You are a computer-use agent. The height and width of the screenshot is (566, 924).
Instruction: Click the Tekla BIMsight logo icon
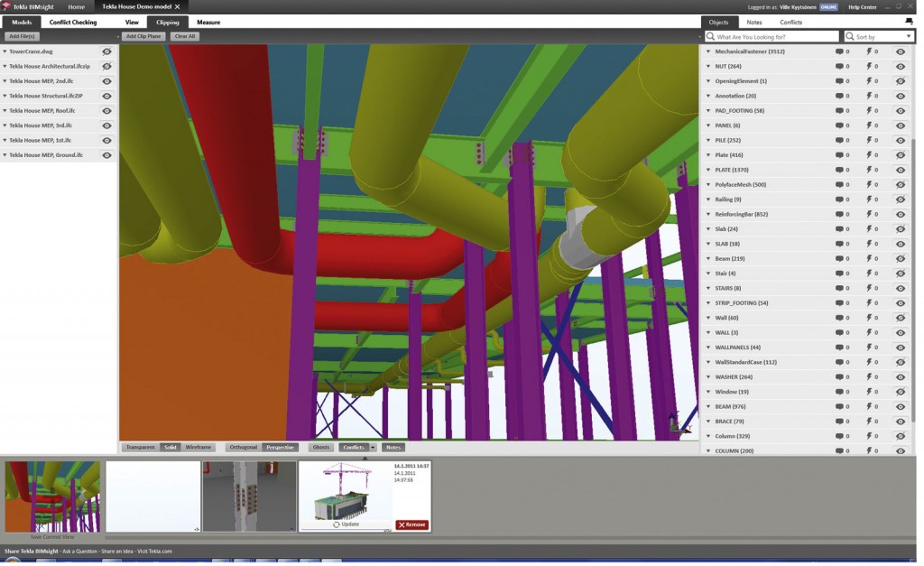click(x=8, y=5)
